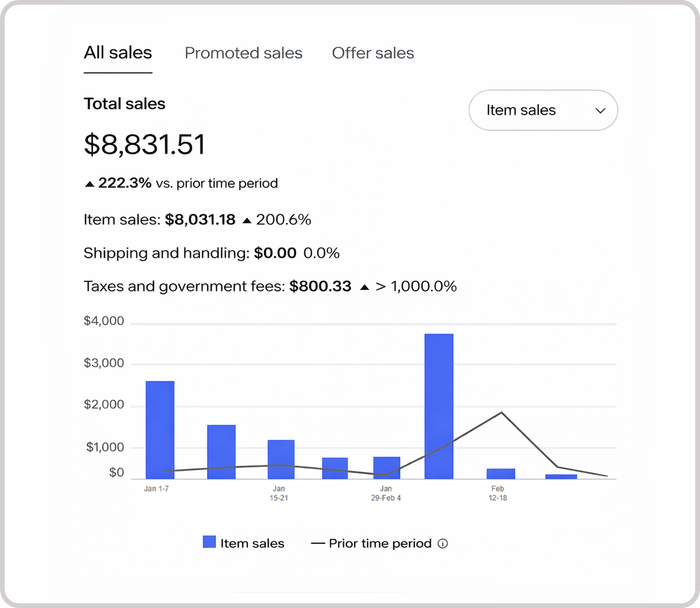Click the up arrow before > 1,000.0%
The image size is (700, 608).
364,287
